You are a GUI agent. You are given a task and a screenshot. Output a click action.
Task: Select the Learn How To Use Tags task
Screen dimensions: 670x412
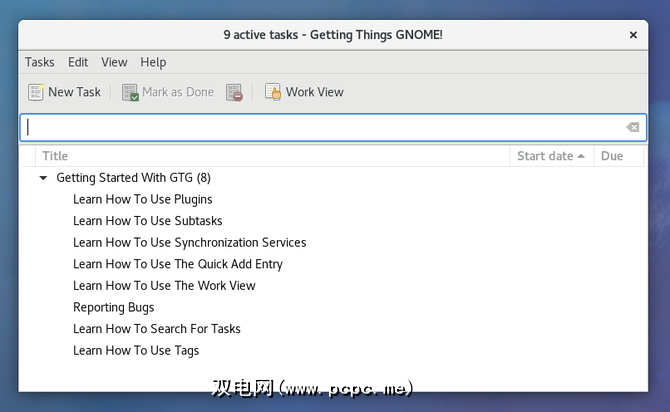pos(136,350)
